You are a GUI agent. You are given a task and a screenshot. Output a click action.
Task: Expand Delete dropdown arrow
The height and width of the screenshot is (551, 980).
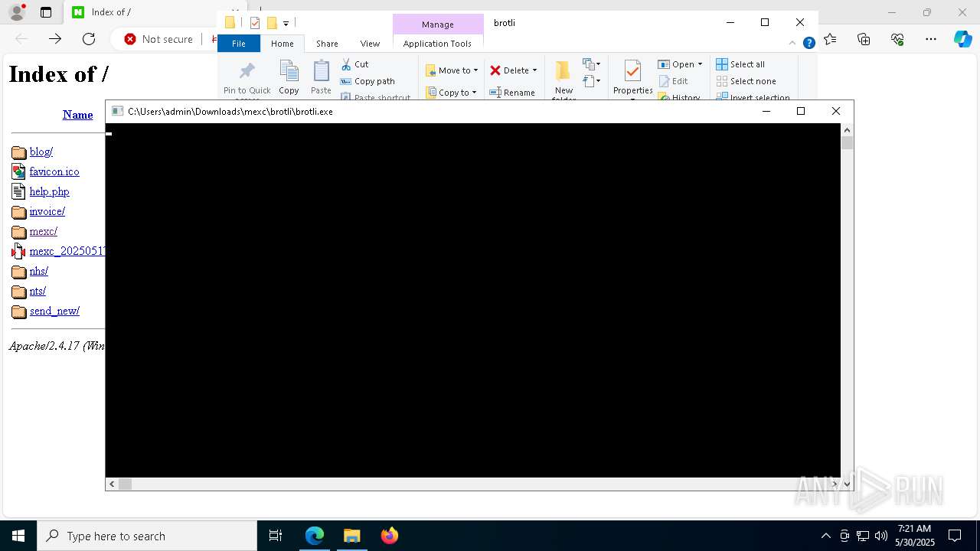pyautogui.click(x=534, y=70)
